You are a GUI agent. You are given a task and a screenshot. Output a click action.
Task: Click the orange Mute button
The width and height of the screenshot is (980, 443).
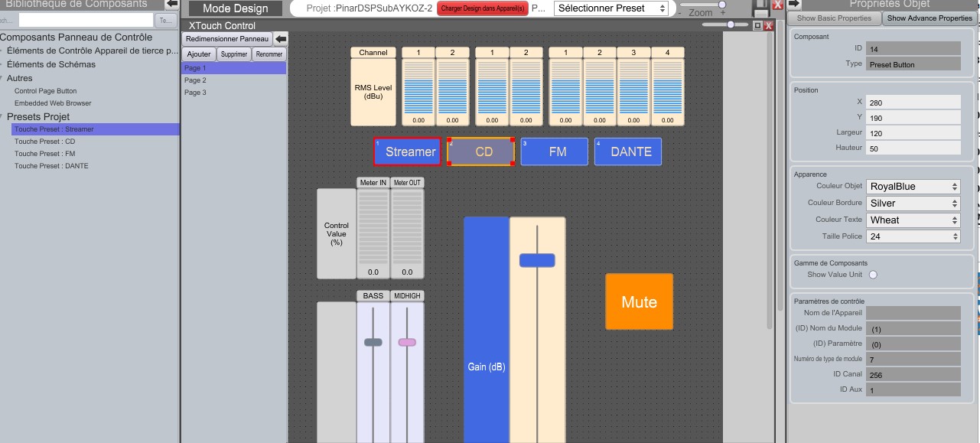point(639,302)
